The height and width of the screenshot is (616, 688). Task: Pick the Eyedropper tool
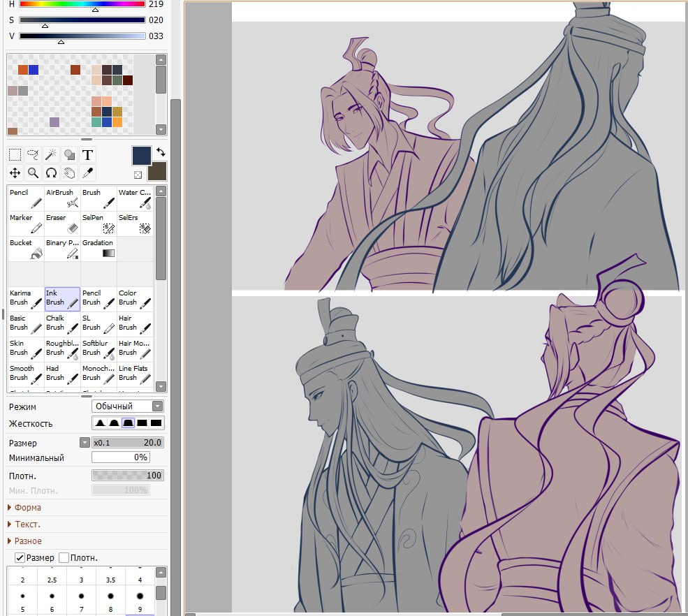[x=87, y=173]
